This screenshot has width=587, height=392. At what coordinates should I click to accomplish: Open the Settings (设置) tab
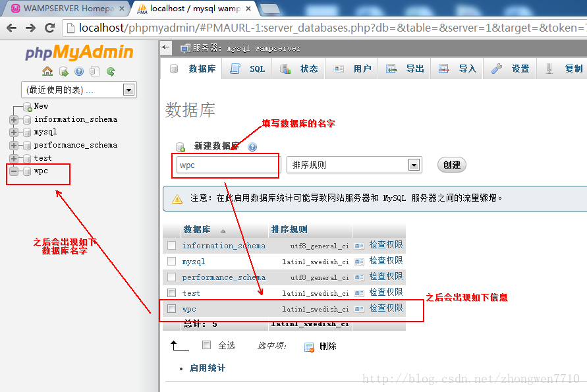coord(510,69)
